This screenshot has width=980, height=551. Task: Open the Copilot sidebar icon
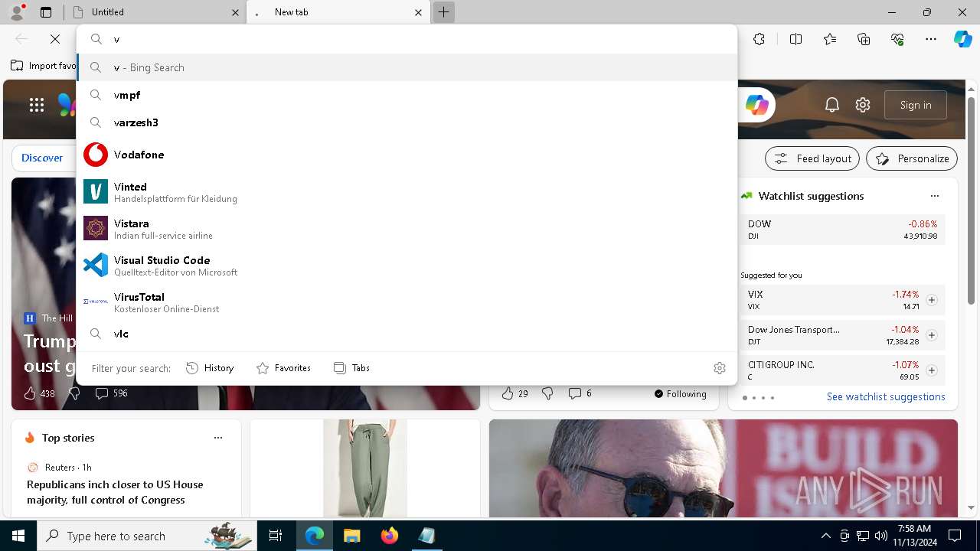point(962,39)
